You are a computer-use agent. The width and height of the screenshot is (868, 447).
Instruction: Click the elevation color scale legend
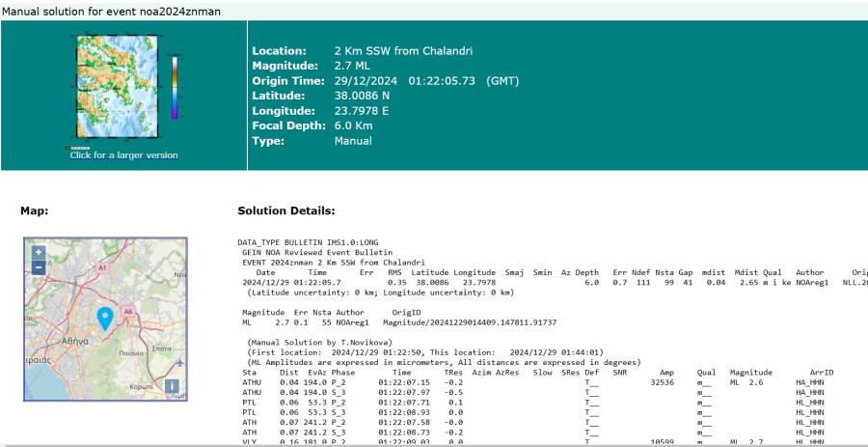175,87
